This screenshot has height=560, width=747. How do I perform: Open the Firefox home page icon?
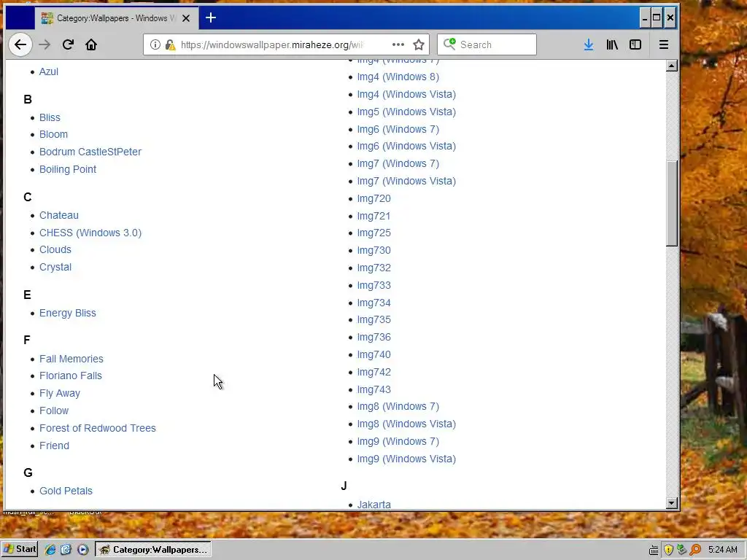[91, 44]
